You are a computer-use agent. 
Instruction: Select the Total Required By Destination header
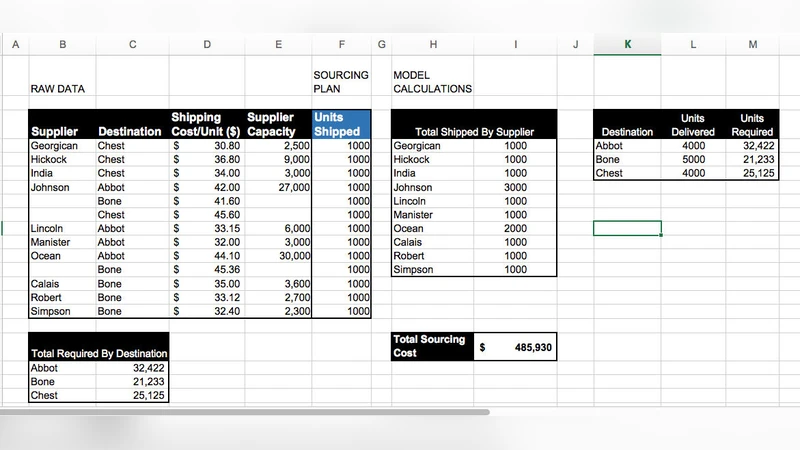(x=99, y=353)
